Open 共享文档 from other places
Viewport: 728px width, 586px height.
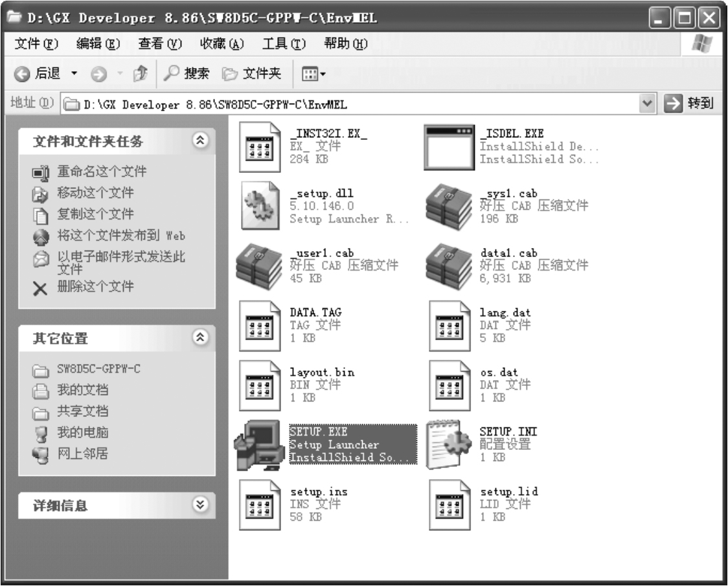tap(83, 411)
